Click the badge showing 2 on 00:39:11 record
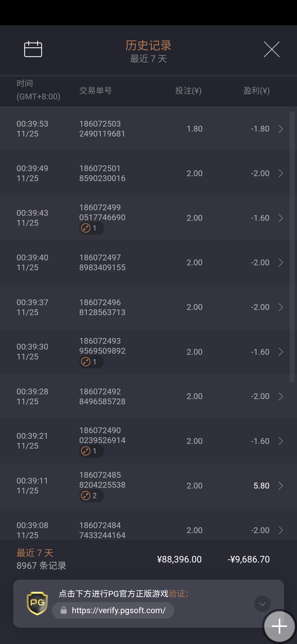Image resolution: width=297 pixels, height=644 pixels. [x=91, y=496]
